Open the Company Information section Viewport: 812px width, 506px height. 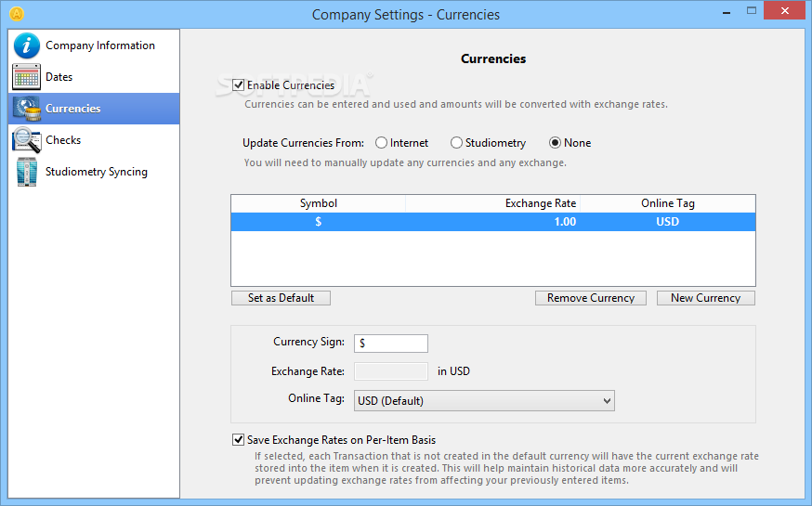[x=94, y=45]
